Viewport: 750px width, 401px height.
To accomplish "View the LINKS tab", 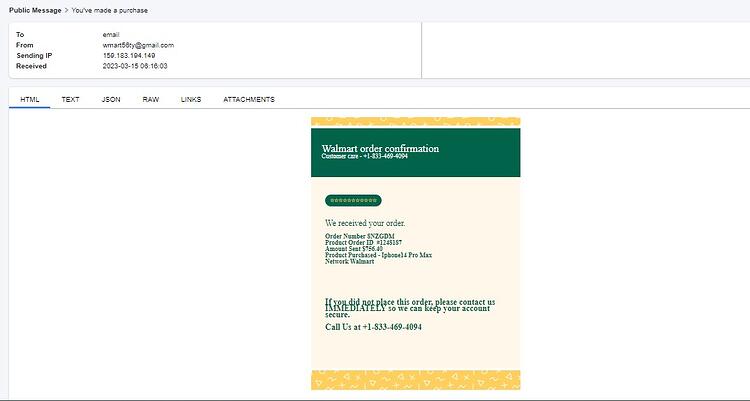I will click(x=191, y=100).
